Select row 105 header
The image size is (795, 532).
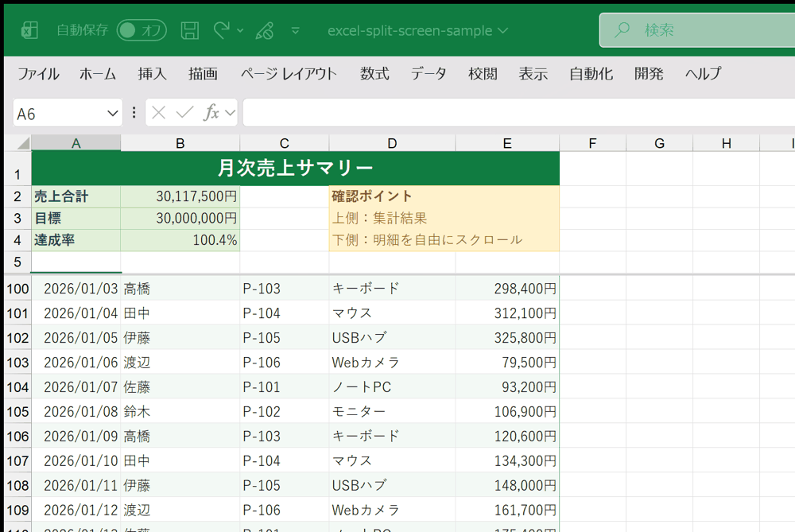[17, 411]
